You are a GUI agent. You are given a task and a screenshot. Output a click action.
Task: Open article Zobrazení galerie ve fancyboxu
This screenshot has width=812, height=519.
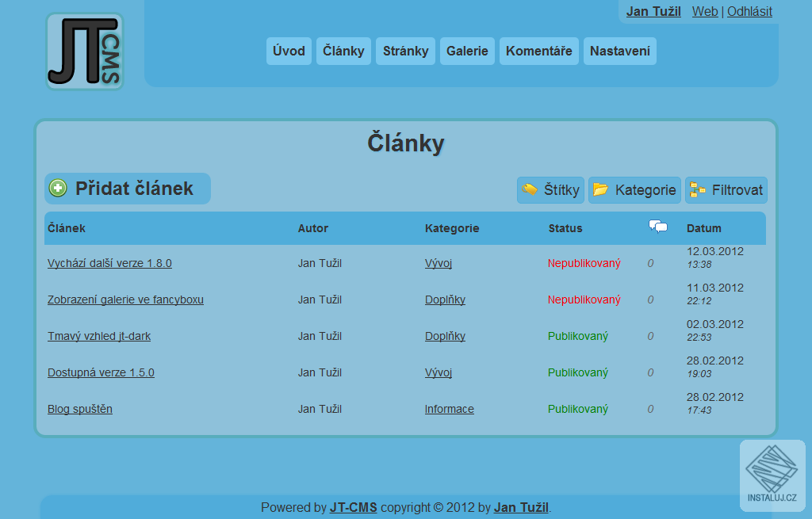(125, 300)
